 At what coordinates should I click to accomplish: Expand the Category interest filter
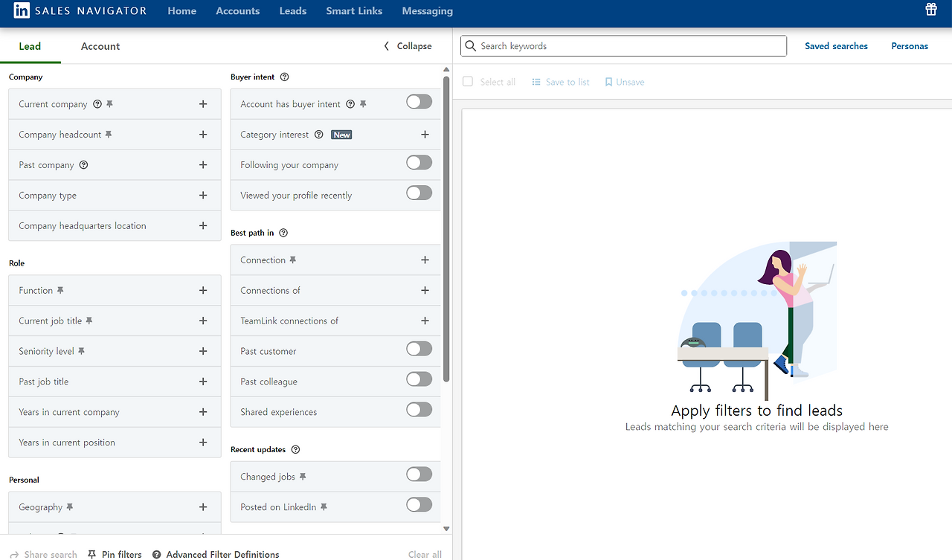click(x=425, y=135)
